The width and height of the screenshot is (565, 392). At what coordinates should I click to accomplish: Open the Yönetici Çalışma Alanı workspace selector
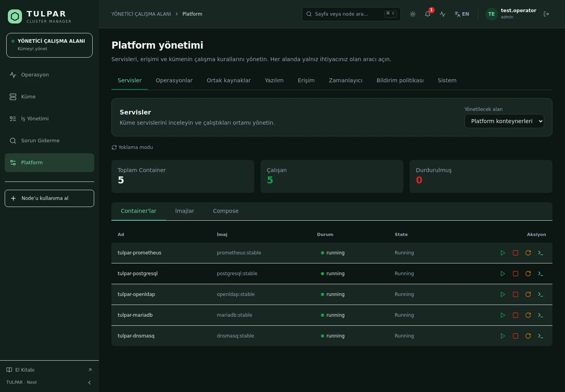(x=49, y=45)
